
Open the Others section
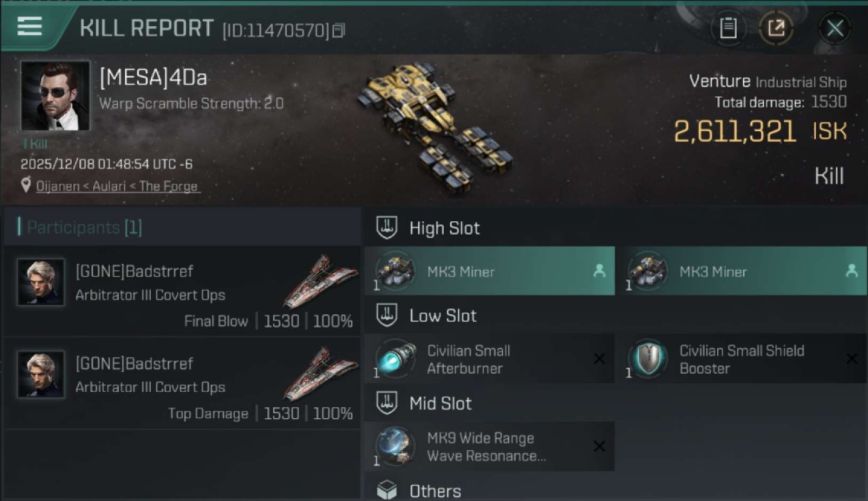click(x=435, y=491)
